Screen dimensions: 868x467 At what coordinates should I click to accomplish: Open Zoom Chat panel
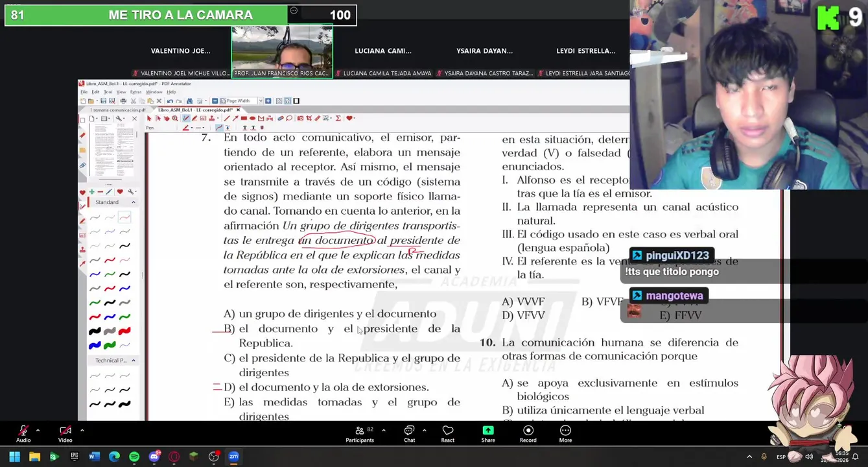tap(409, 434)
